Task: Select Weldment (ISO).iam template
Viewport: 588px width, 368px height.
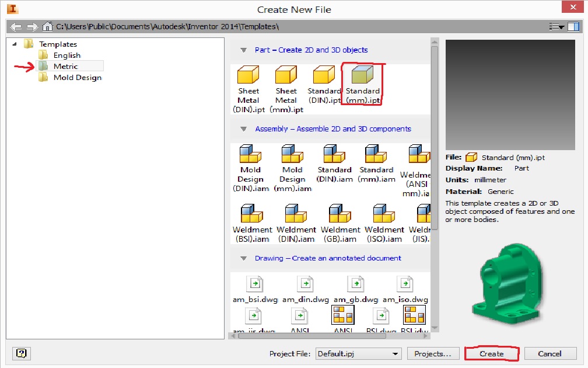Action: tap(384, 223)
